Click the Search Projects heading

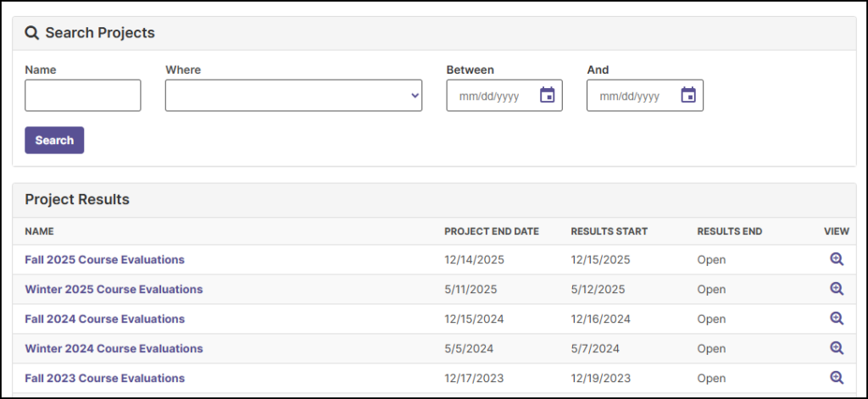pyautogui.click(x=100, y=33)
